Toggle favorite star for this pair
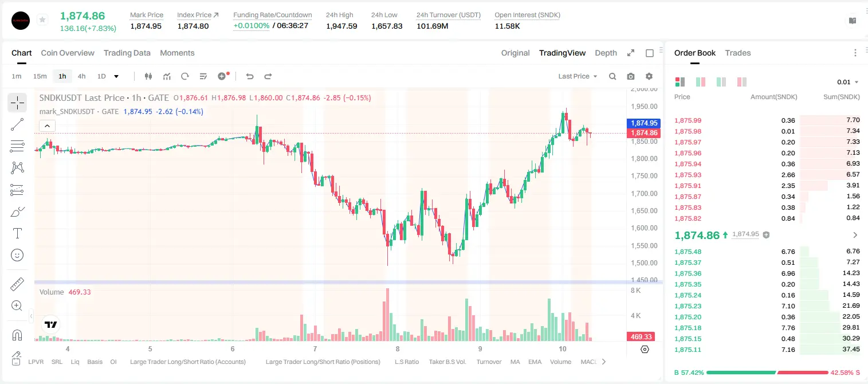Screen dimensions: 868x384 (x=42, y=20)
